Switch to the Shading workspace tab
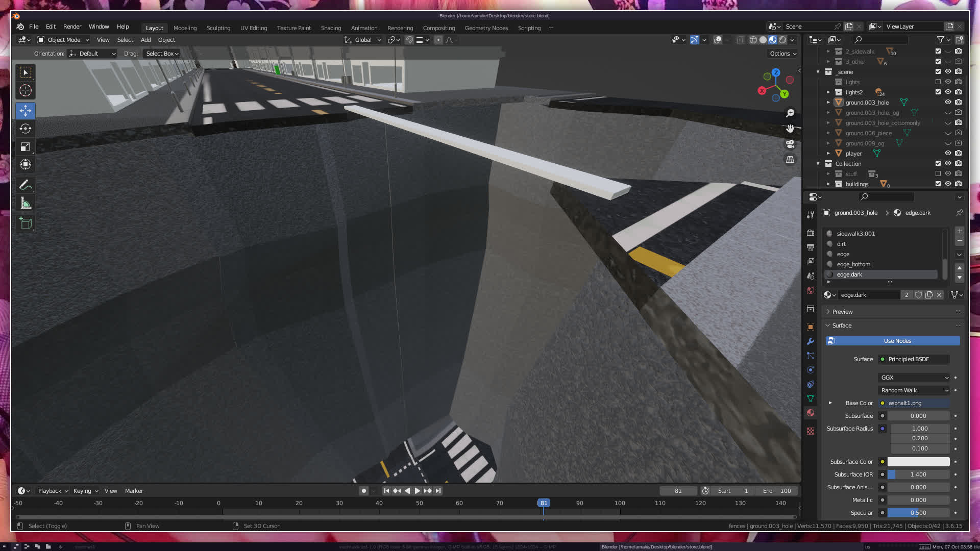The width and height of the screenshot is (980, 551). [331, 28]
